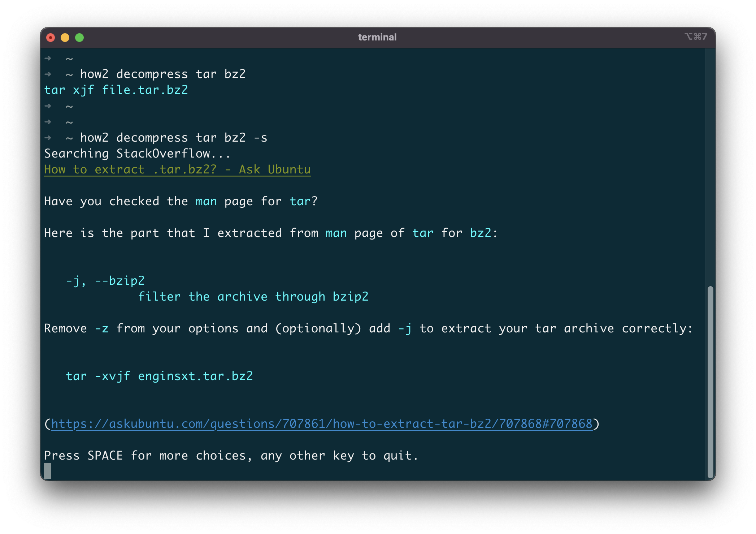This screenshot has height=534, width=756.
Task: Click the first prompt arrow icon
Action: point(48,58)
